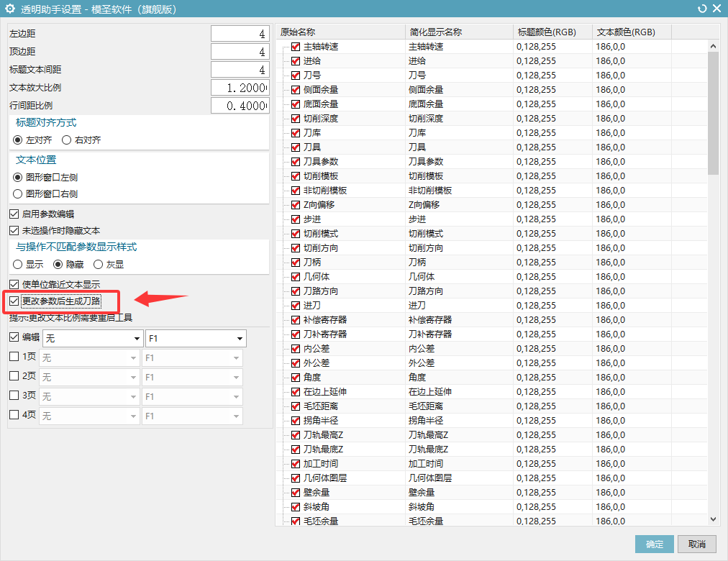Select the 切削模板 tree row
This screenshot has width=728, height=561.
(321, 176)
